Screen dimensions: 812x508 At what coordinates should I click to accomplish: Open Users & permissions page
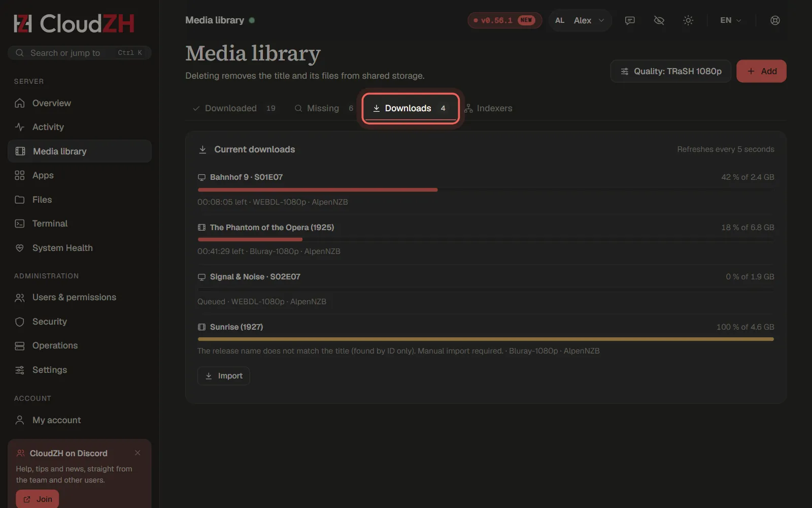click(80, 297)
